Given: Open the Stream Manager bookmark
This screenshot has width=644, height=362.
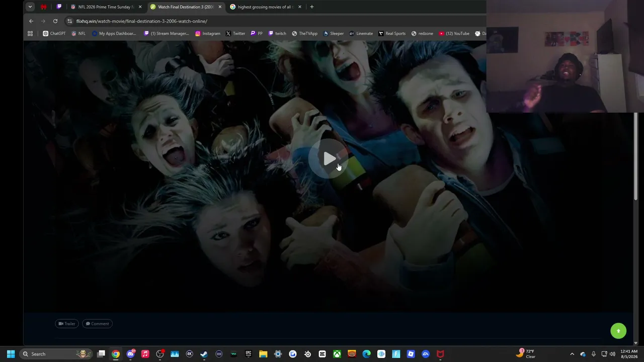Looking at the screenshot, I should (167, 34).
